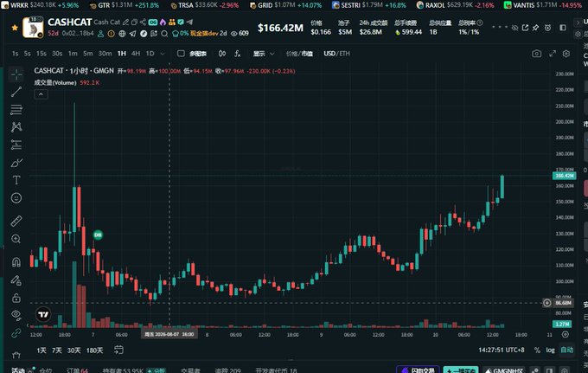588x373 pixels.
Task: Toggle USD / ETH denomination
Action: pyautogui.click(x=336, y=54)
